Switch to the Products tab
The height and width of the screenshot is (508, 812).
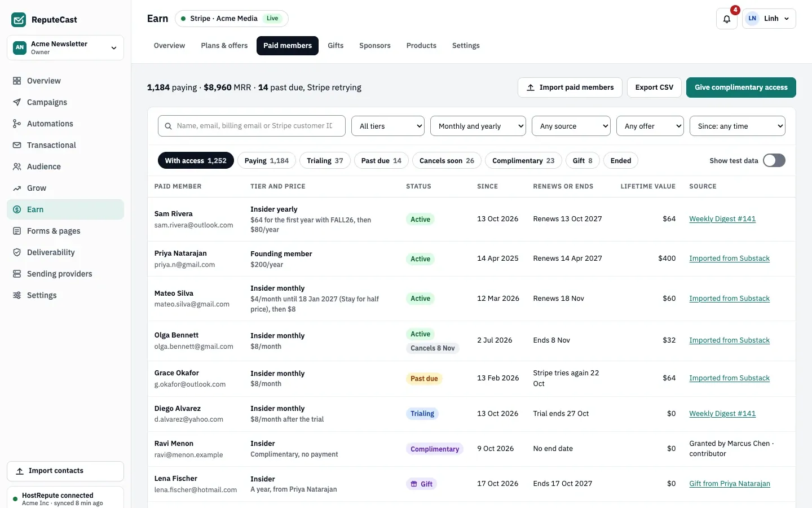[421, 46]
